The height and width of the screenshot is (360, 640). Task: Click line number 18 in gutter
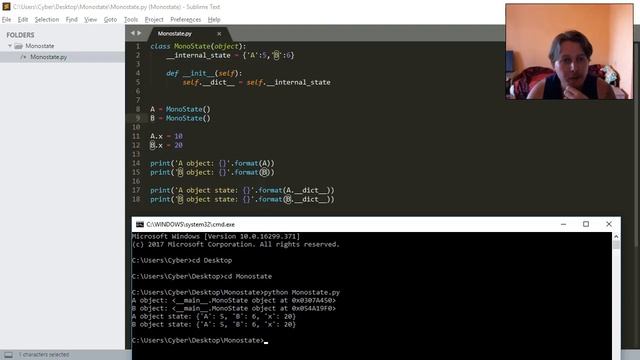pos(136,199)
